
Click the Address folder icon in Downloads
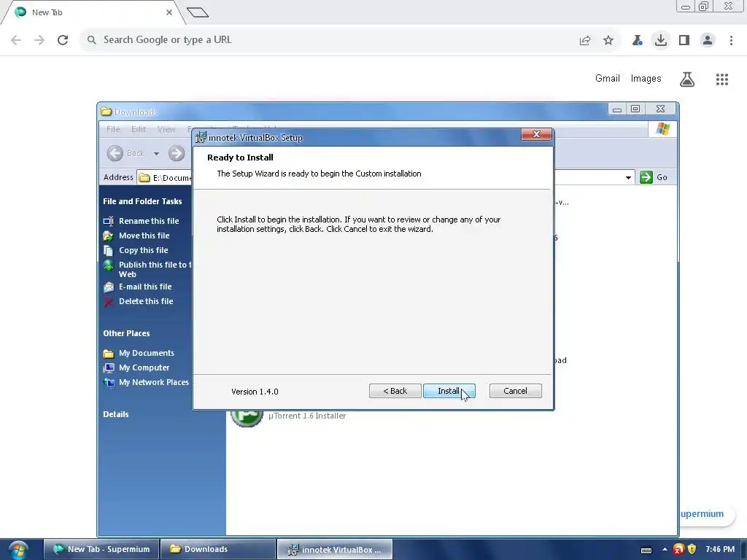point(144,178)
